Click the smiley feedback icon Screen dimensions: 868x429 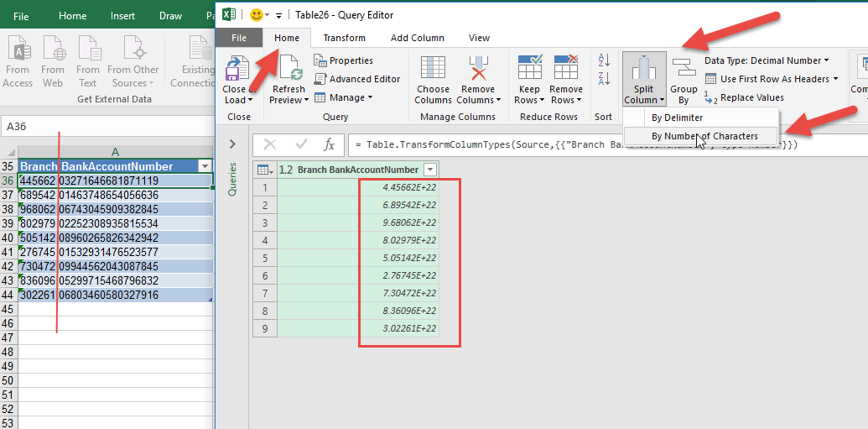point(257,15)
